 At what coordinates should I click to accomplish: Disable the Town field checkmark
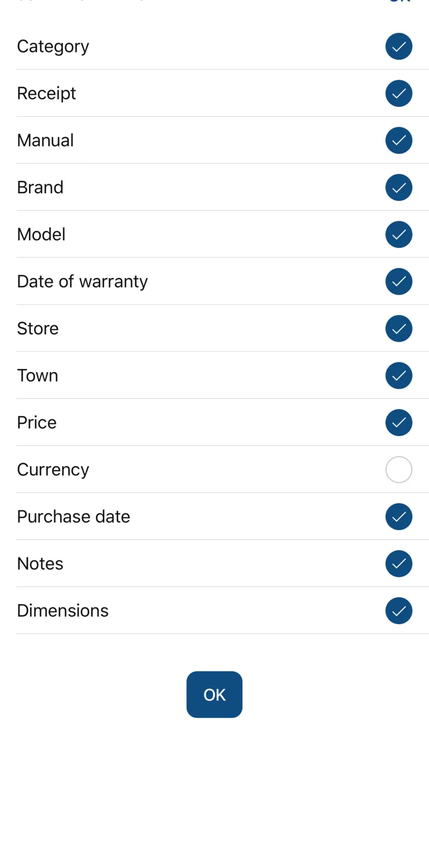click(398, 376)
